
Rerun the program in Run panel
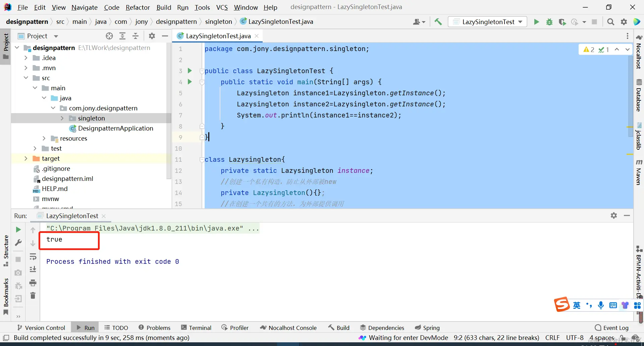[18, 230]
